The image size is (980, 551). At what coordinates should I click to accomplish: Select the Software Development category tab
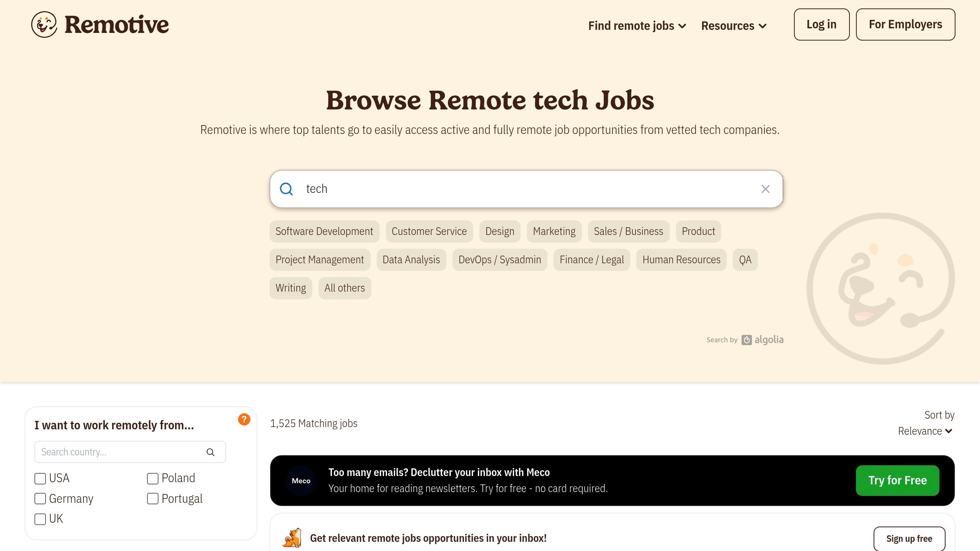pos(324,231)
